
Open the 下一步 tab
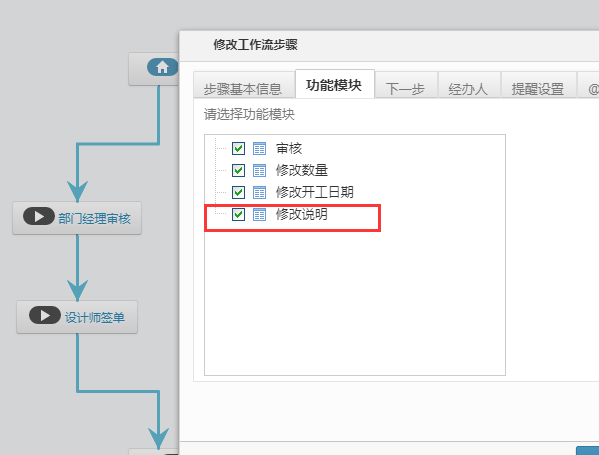coord(406,86)
